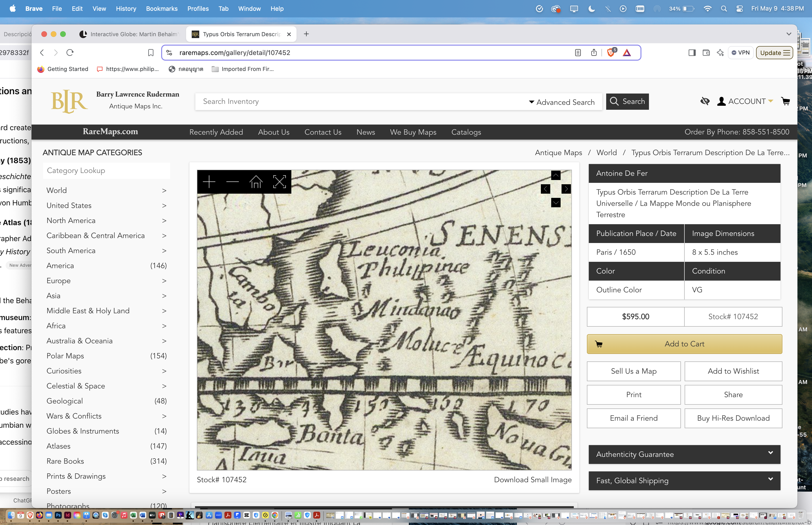Click Search button

point(627,101)
